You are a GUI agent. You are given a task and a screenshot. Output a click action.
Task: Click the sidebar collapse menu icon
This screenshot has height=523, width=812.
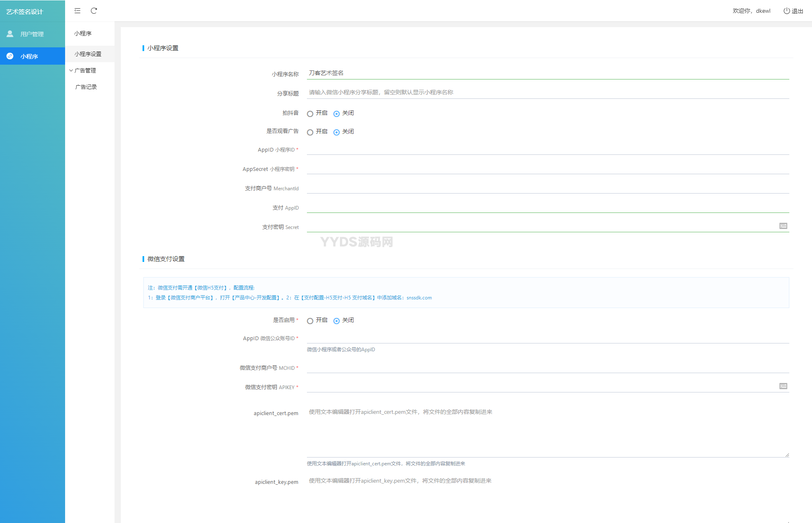pos(77,11)
